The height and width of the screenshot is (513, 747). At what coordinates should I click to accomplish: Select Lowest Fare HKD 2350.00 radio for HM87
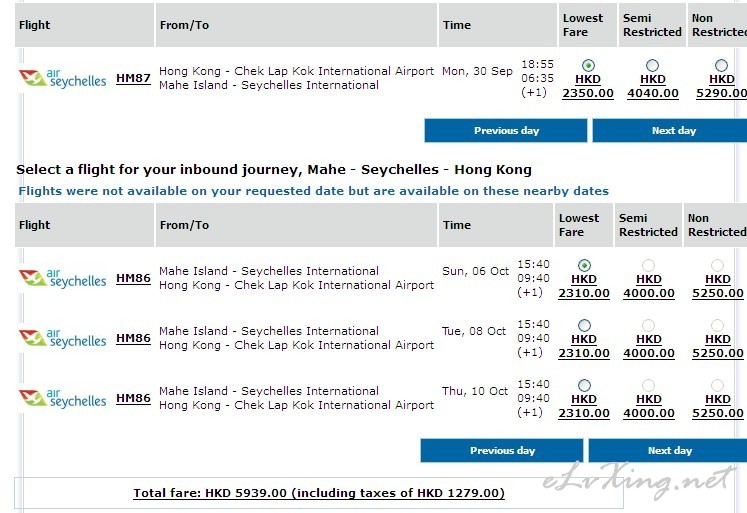588,65
